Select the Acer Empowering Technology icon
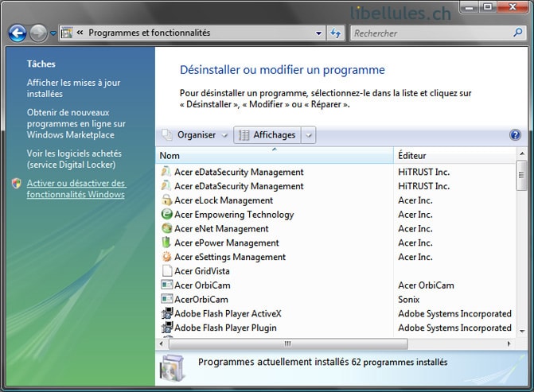This screenshot has width=534, height=392. 166,214
